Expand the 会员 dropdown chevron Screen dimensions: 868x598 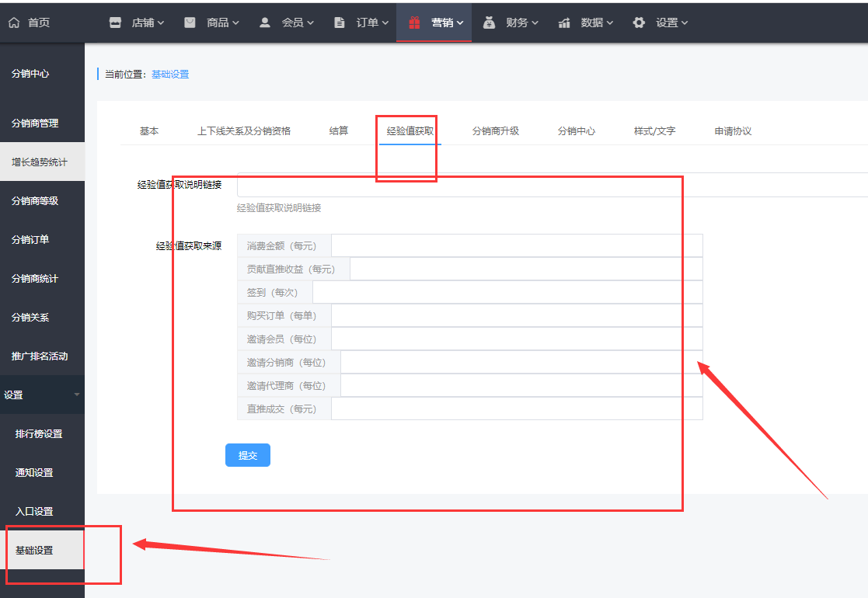tap(311, 23)
